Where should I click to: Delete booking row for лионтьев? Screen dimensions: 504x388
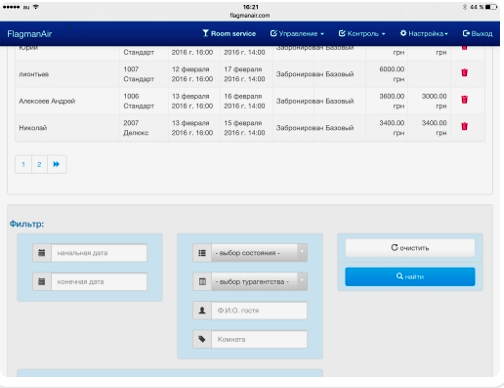point(464,73)
